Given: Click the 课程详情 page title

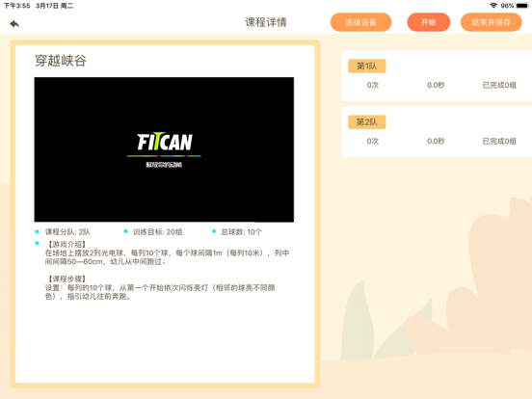Looking at the screenshot, I should coord(266,22).
